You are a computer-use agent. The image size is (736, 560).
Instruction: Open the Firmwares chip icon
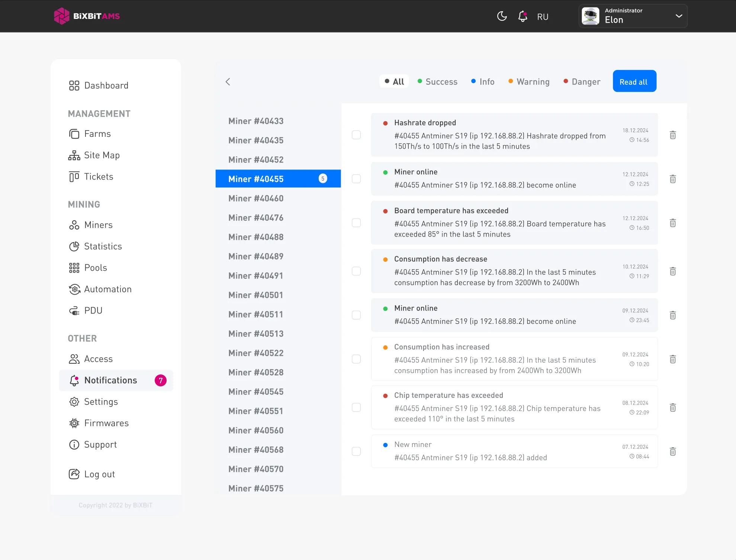pyautogui.click(x=74, y=423)
